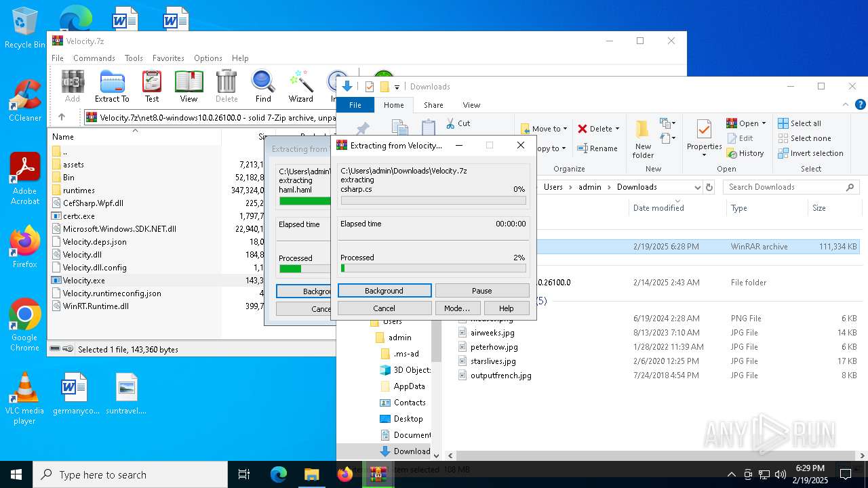Click Select none in Explorer ribbon
Image resolution: width=868 pixels, height=488 pixels.
coord(804,138)
